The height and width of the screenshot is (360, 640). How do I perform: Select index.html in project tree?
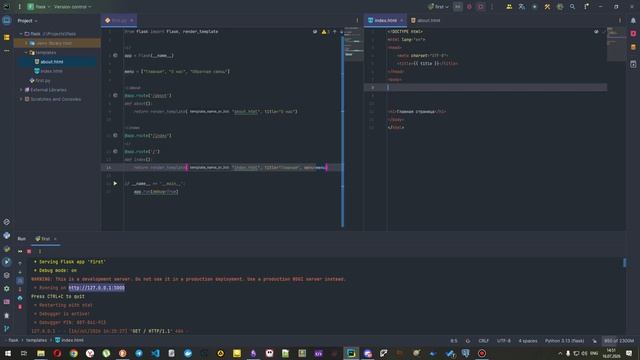click(x=51, y=71)
